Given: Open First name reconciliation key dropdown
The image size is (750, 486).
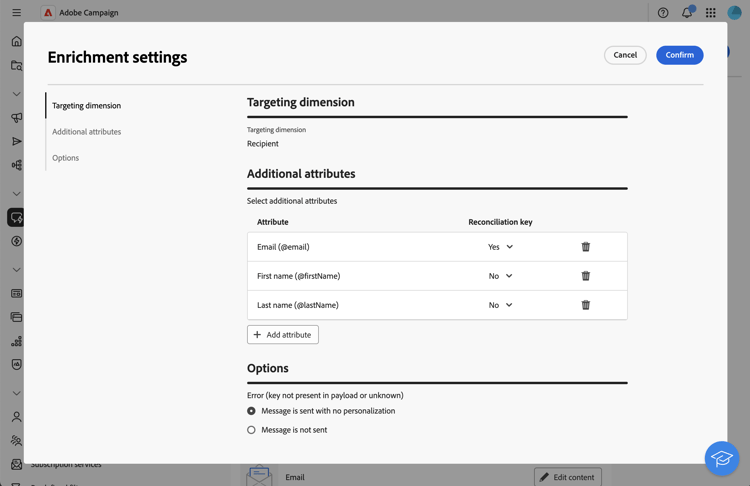Looking at the screenshot, I should point(500,276).
